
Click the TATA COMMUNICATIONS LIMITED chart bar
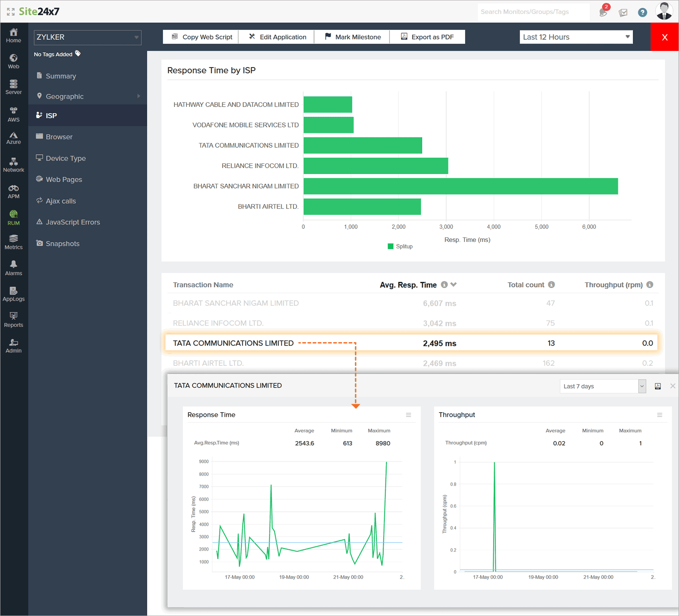click(x=363, y=145)
